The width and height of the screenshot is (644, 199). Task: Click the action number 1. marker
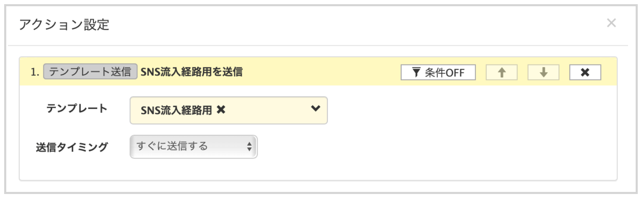[35, 72]
